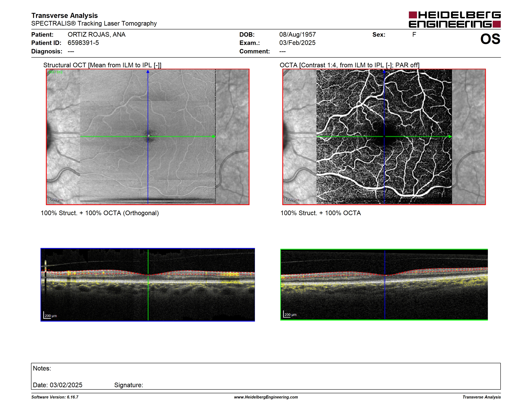Click the 200 µm scale bar in green B-scan
Image resolution: width=532 pixels, height=411 pixels.
[x=290, y=314]
